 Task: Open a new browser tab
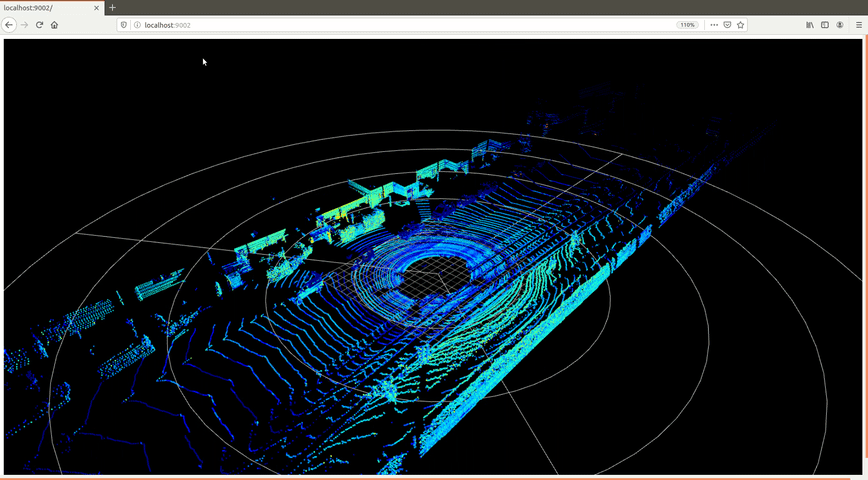pyautogui.click(x=112, y=8)
